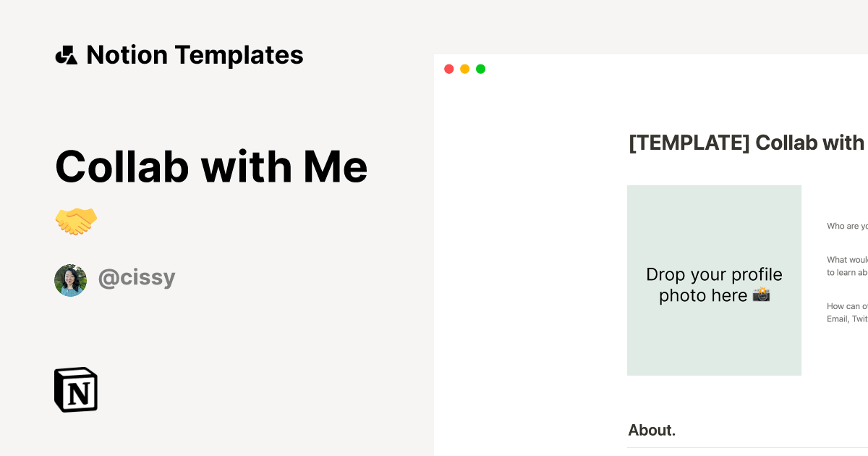The height and width of the screenshot is (456, 868).
Task: Select the 'Collab with Me' title
Action: point(211,166)
